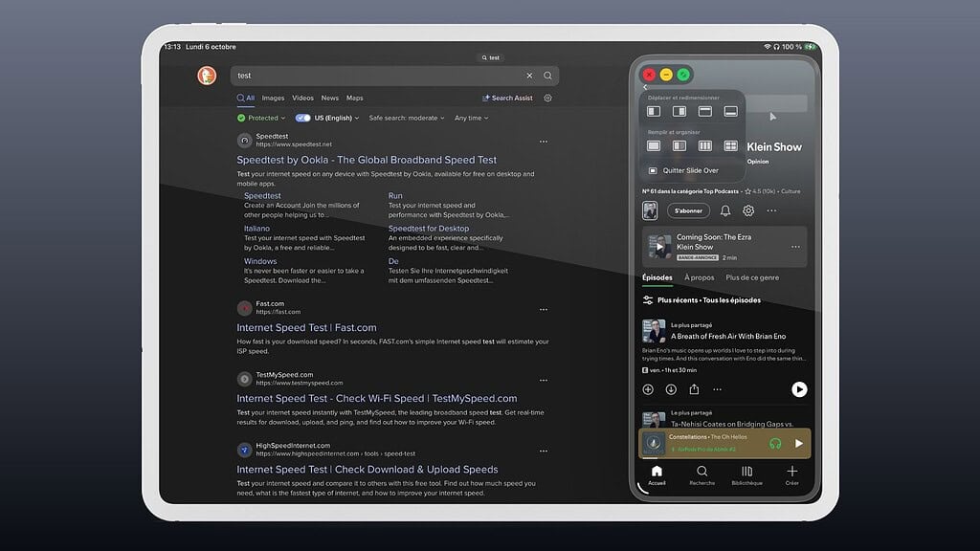Tile window to left half
Screen dimensions: 980x551
click(x=654, y=111)
